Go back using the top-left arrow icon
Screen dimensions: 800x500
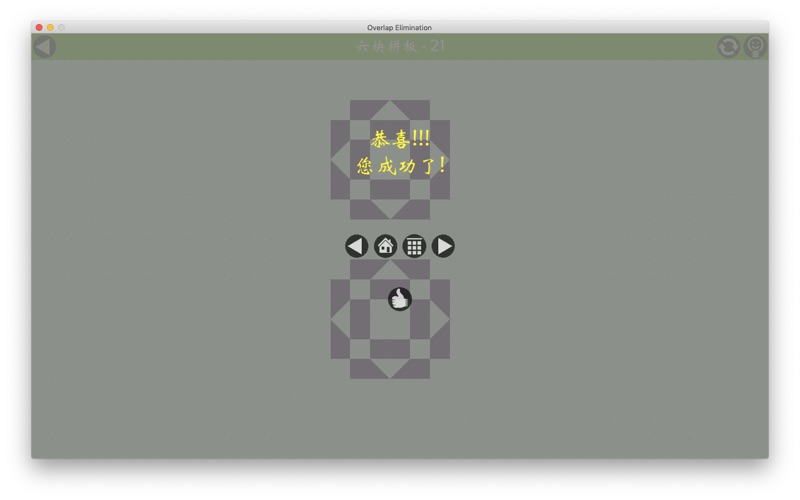(44, 47)
